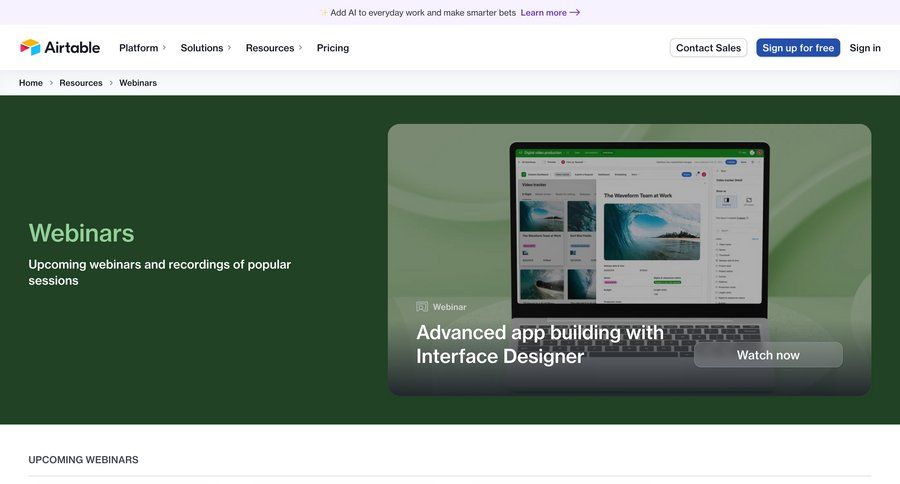
Task: Click the Contact Sales button
Action: 708,48
